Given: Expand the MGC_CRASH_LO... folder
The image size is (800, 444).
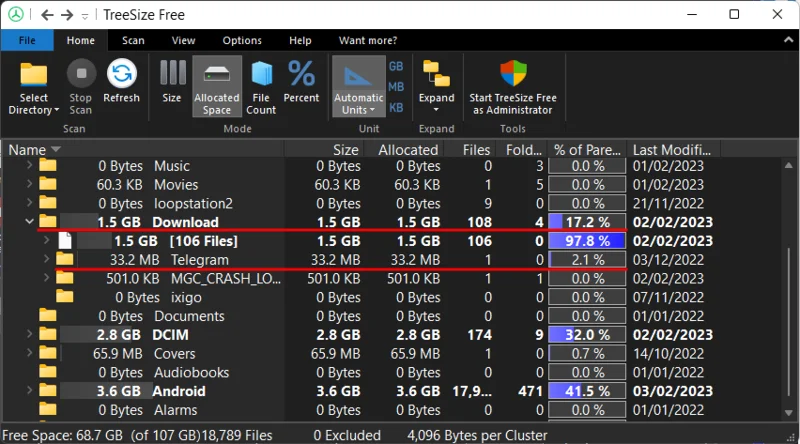Looking at the screenshot, I should point(46,278).
